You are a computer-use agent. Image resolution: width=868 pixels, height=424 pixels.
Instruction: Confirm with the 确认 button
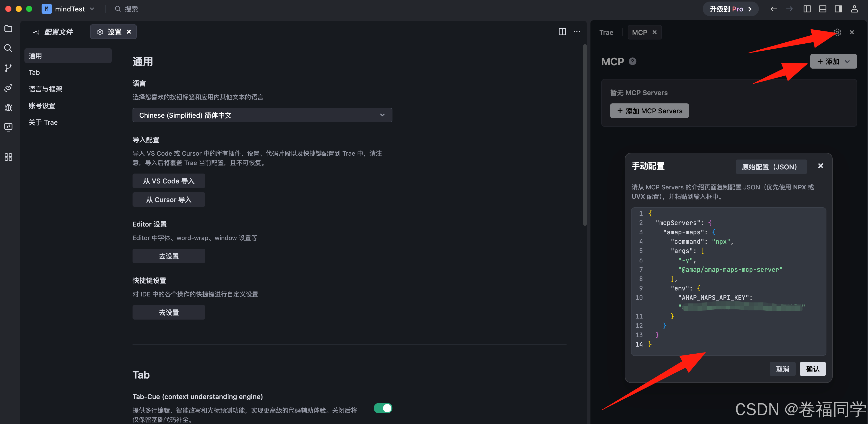812,369
